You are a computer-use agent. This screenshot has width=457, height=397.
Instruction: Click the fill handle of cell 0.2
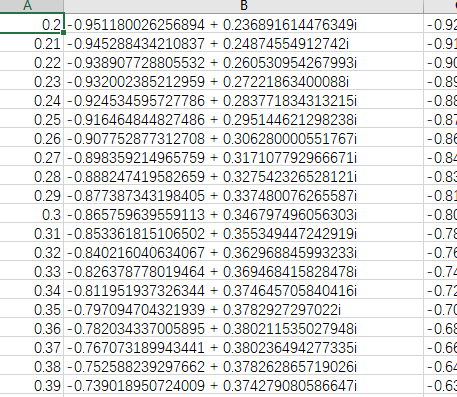(63, 33)
